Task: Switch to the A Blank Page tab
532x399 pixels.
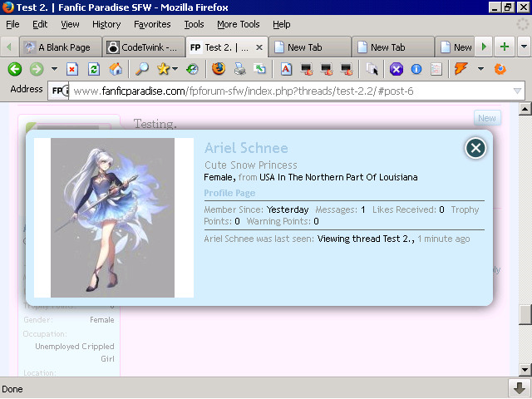Action: 61,47
